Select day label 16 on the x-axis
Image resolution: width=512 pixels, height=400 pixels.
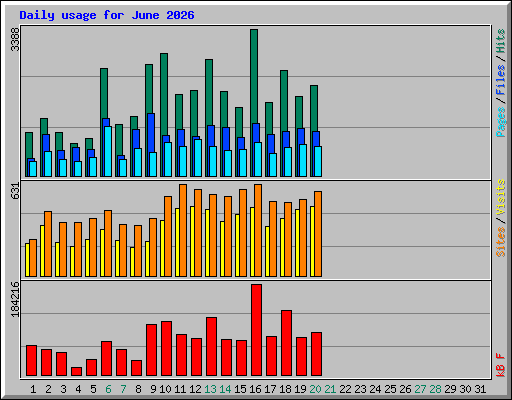[x=255, y=389]
